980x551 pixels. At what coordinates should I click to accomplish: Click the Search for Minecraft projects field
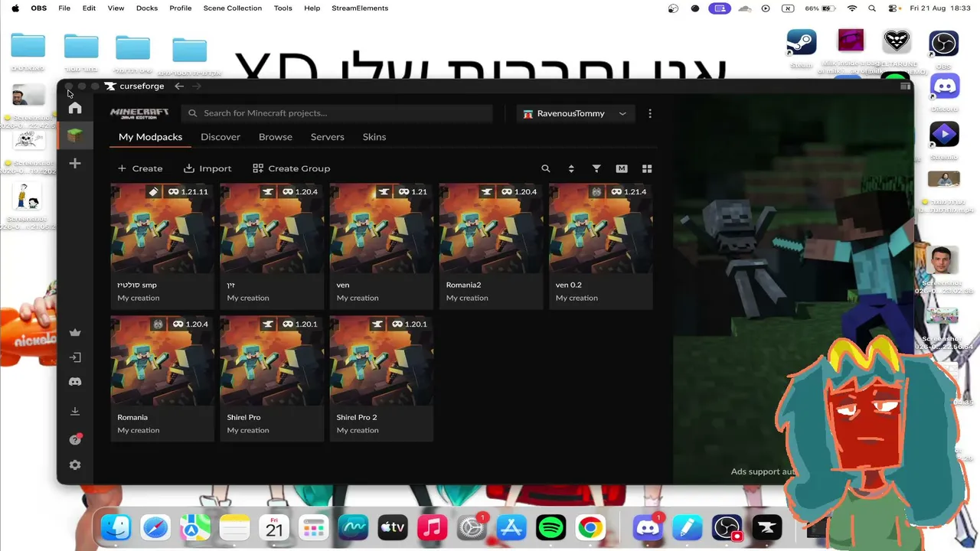[337, 113]
